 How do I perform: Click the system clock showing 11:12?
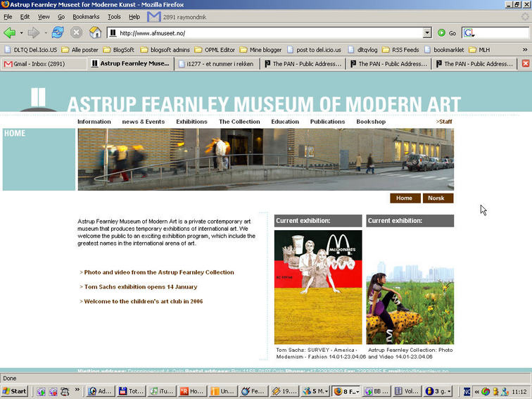coord(519,391)
